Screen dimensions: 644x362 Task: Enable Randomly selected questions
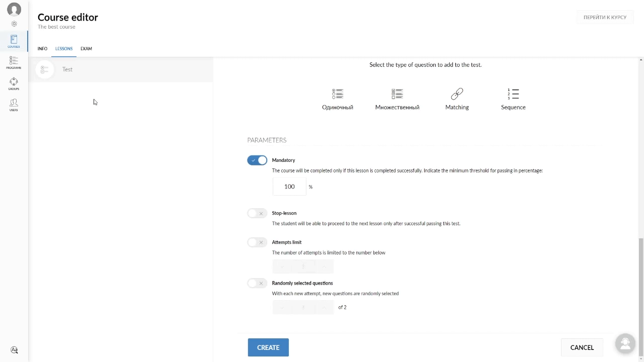pos(257,283)
